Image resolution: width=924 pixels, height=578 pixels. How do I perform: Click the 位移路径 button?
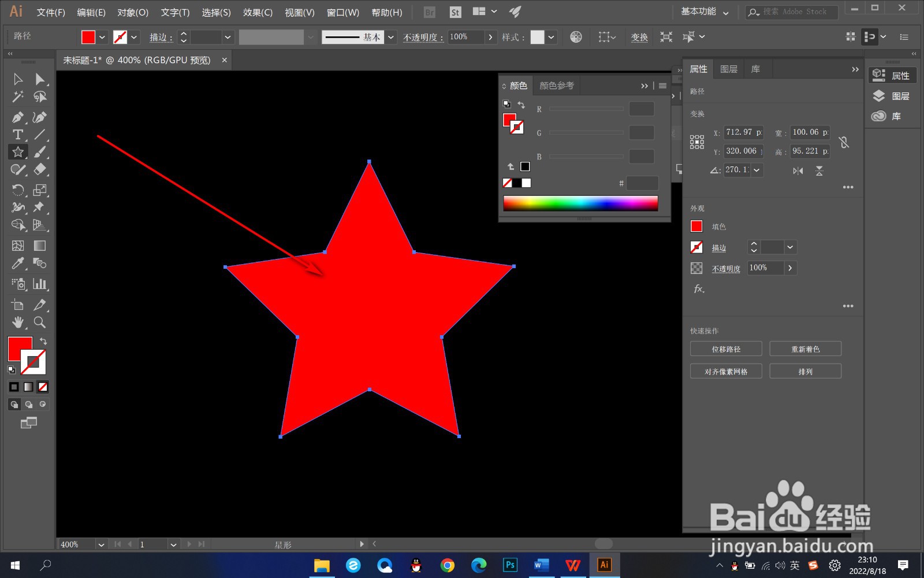726,349
